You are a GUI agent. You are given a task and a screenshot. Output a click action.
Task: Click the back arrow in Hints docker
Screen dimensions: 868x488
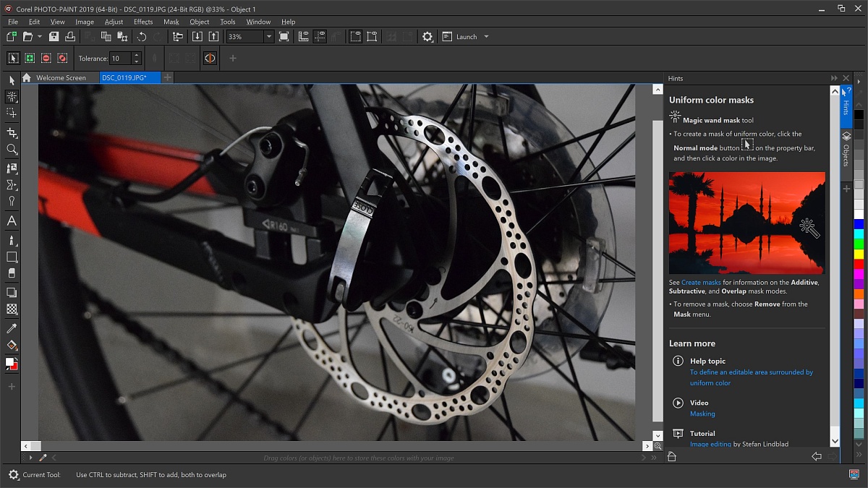[817, 456]
